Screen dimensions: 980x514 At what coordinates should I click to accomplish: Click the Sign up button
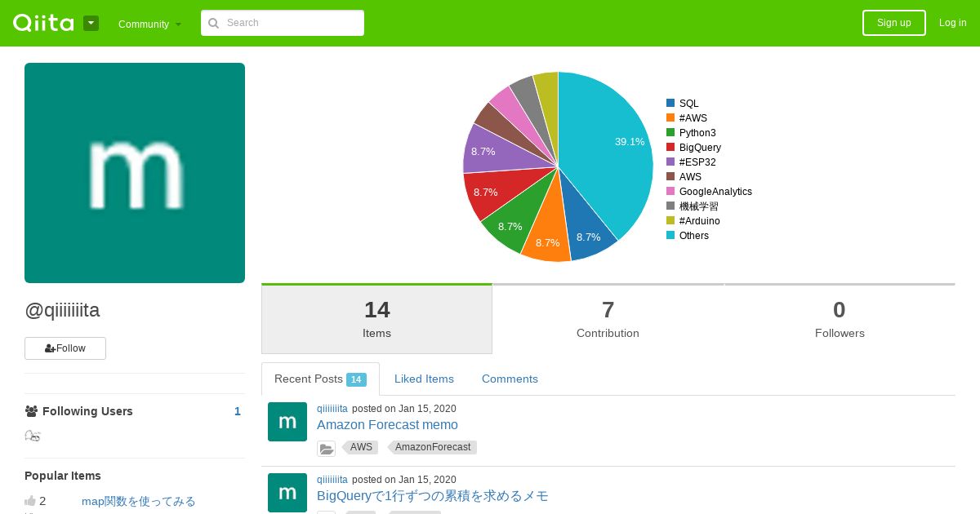pos(894,23)
